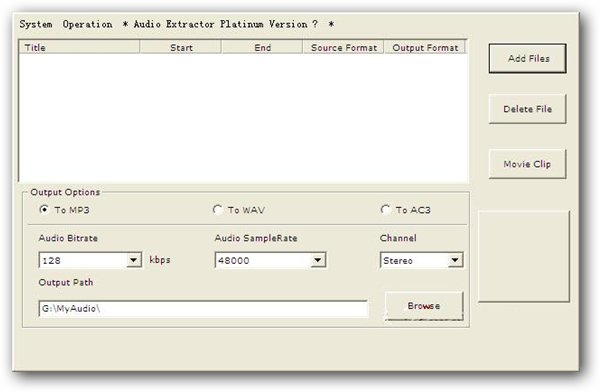Open the Movie Clip tool
Image resolution: width=600 pixels, height=392 pixels.
point(527,164)
